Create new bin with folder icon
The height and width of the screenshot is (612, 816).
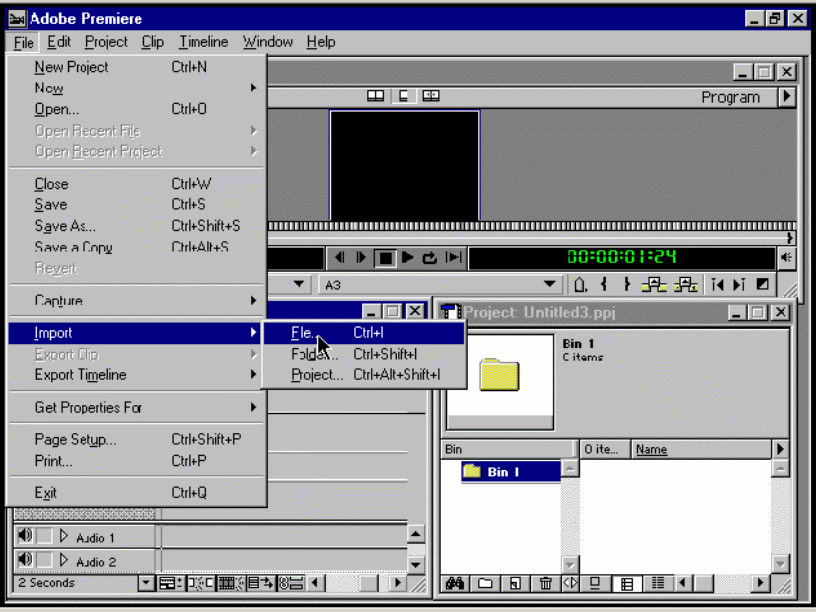click(485, 583)
